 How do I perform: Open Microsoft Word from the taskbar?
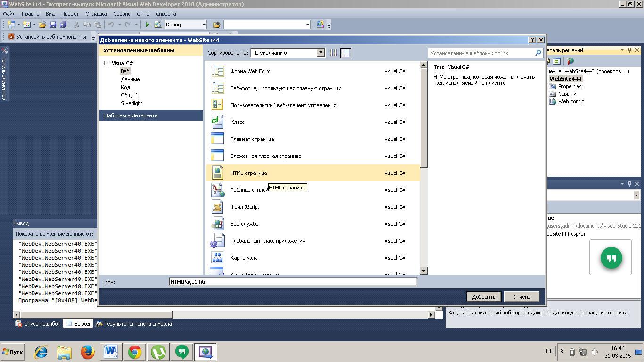pos(111,352)
